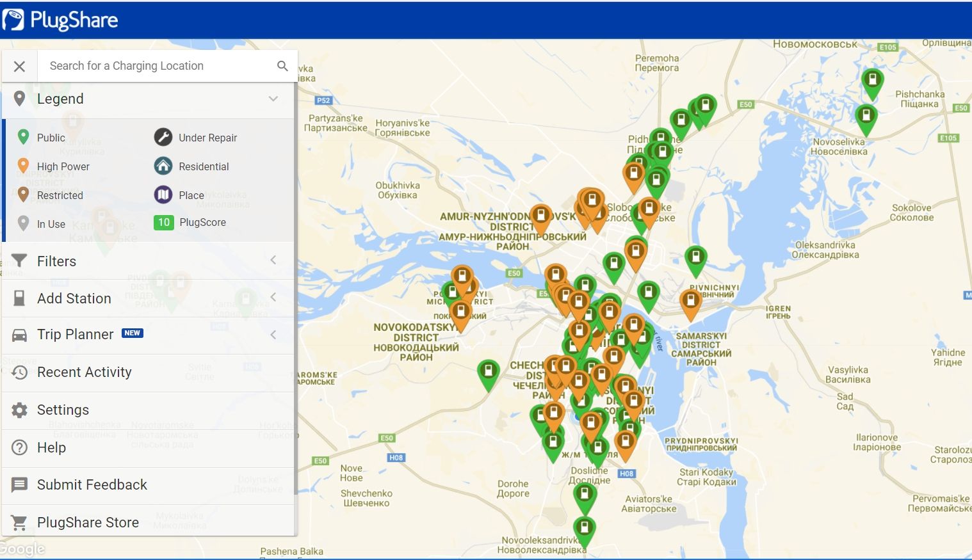The image size is (972, 560).
Task: Click the Add Station icon
Action: [19, 298]
